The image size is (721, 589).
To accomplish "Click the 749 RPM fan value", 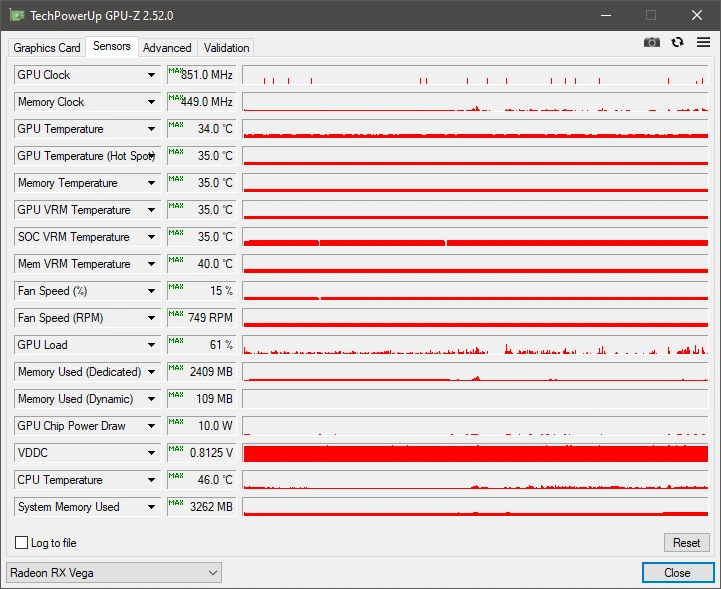I will (202, 318).
